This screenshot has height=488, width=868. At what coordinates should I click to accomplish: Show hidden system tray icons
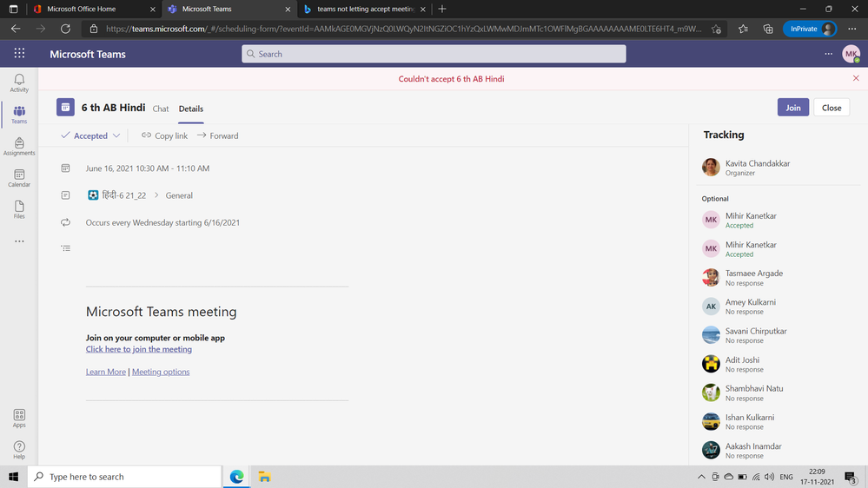tap(701, 477)
